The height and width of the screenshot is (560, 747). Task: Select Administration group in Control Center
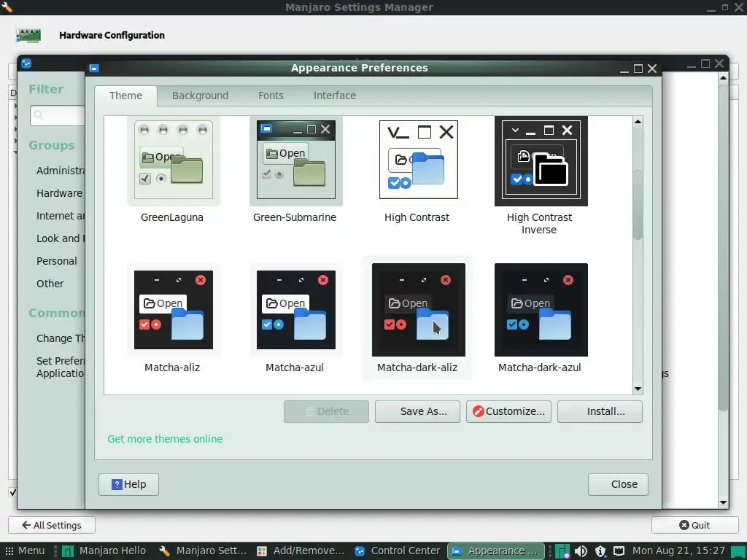pos(61,171)
